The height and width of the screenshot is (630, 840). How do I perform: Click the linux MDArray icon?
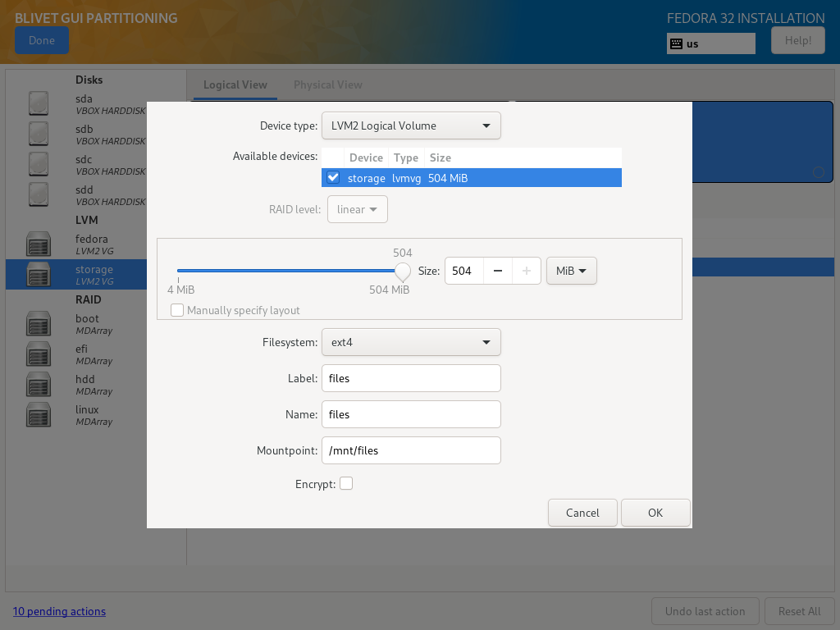pos(39,414)
